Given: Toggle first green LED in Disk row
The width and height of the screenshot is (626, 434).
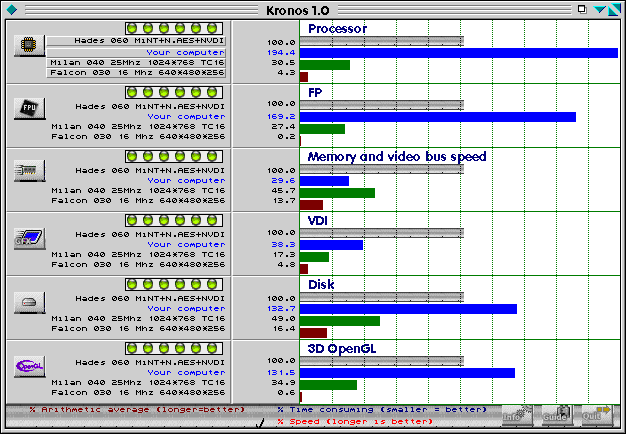Looking at the screenshot, I should coord(133,285).
